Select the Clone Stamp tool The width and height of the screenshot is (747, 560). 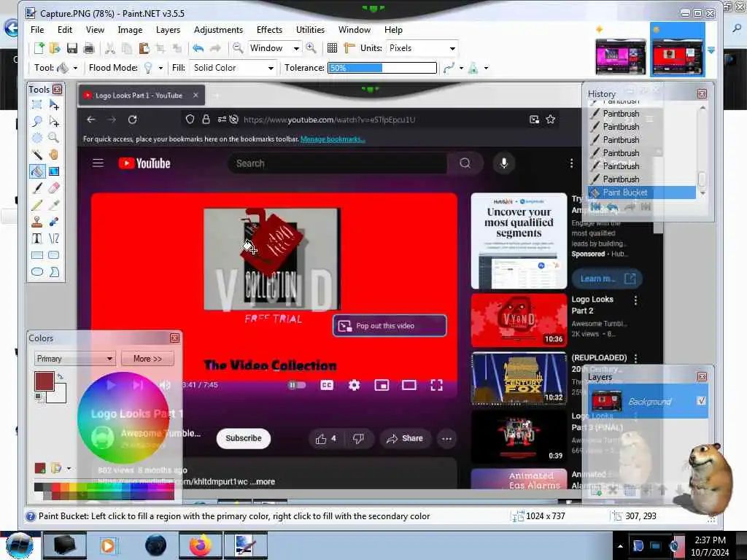(36, 222)
